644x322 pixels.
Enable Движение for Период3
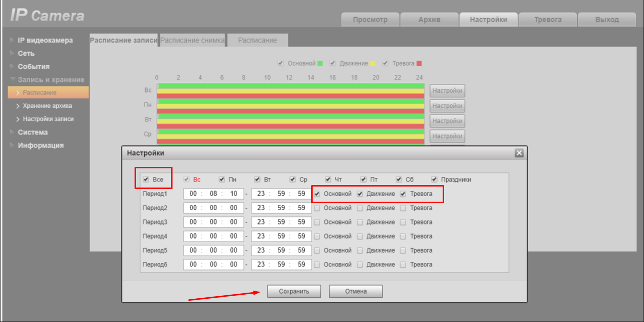tap(360, 222)
